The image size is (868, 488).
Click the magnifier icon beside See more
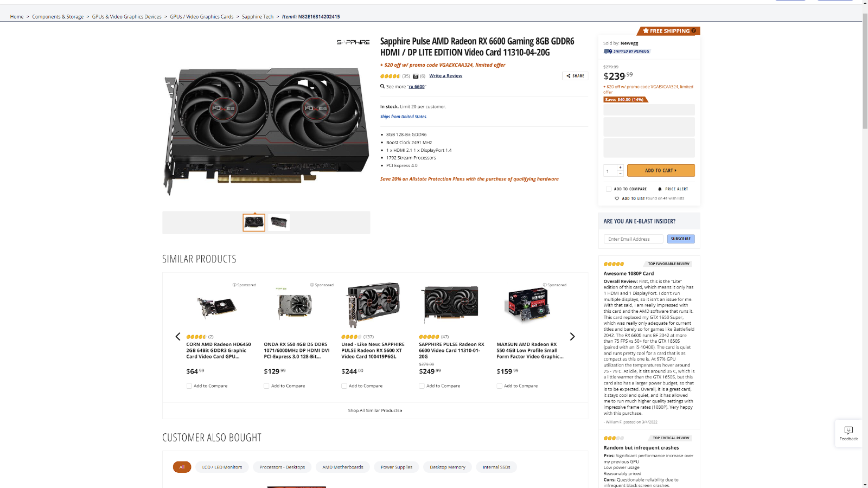click(382, 86)
